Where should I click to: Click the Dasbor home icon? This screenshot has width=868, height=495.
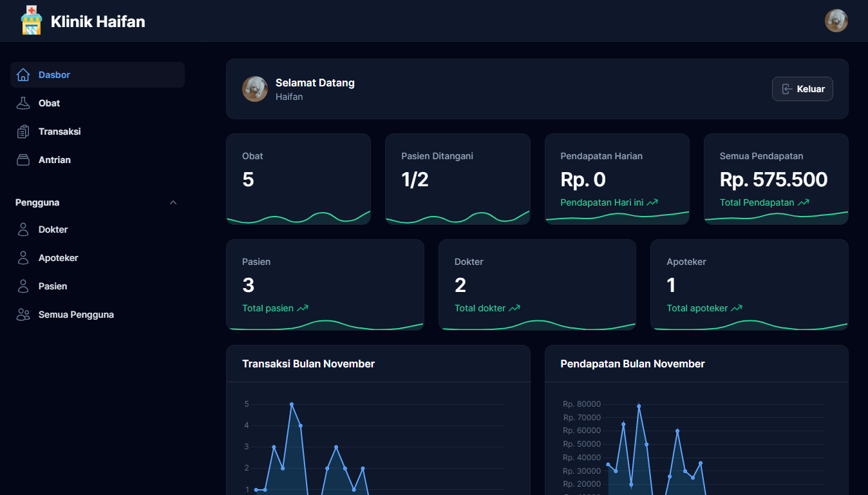pyautogui.click(x=23, y=75)
